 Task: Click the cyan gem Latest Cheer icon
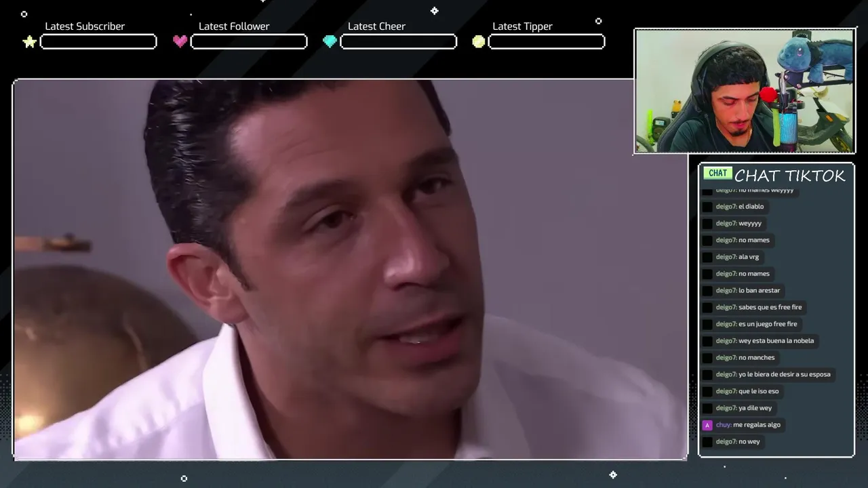[x=330, y=41]
